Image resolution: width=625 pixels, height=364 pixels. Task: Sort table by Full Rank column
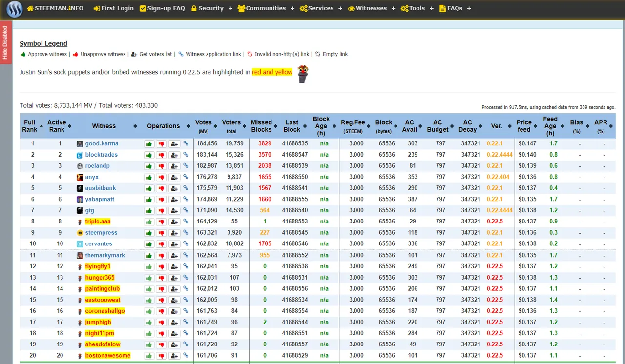click(32, 126)
